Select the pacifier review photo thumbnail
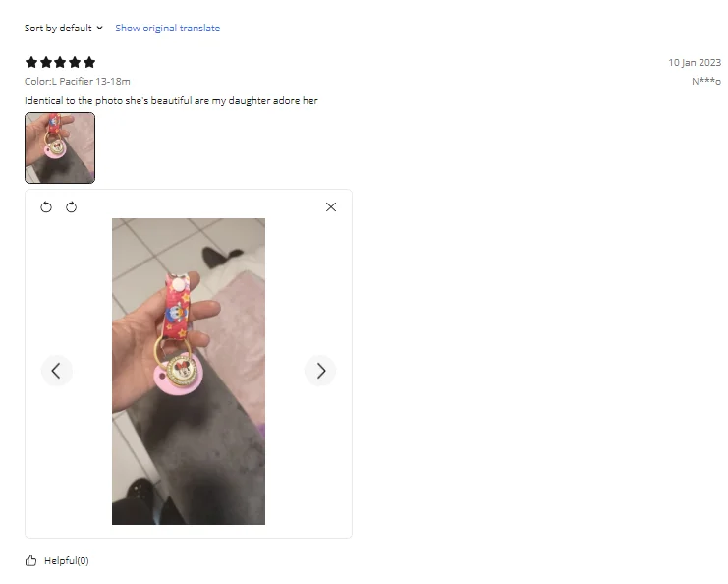The height and width of the screenshot is (584, 728). 60,147
